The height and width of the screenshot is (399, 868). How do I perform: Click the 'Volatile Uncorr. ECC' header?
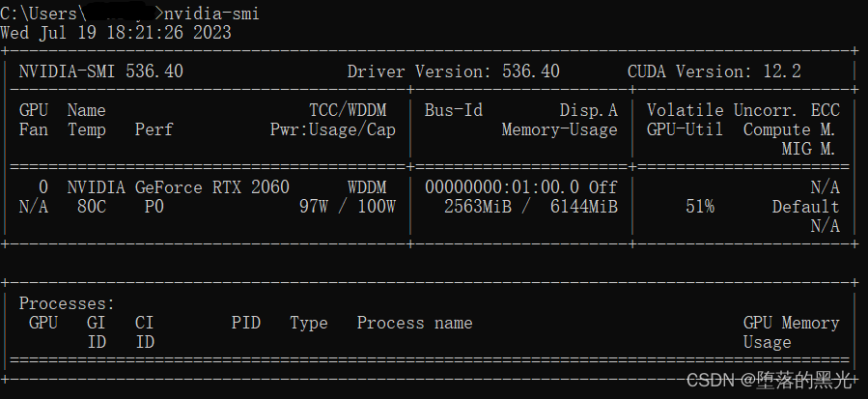pos(743,110)
